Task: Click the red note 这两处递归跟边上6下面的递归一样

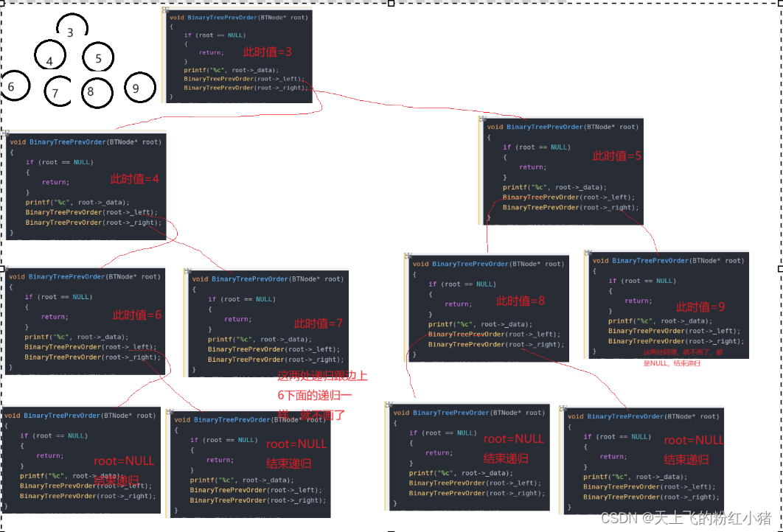Action: pyautogui.click(x=323, y=395)
